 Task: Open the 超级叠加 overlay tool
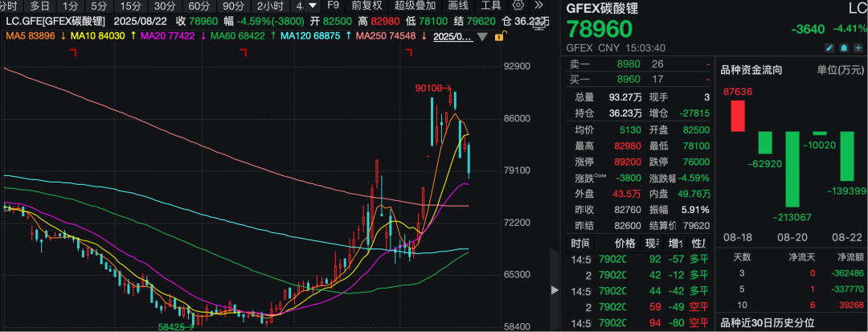[416, 6]
